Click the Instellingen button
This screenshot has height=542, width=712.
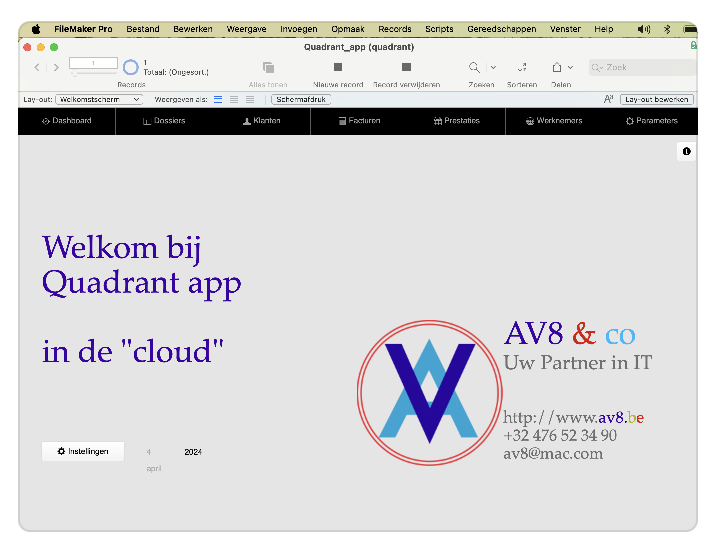[x=83, y=451]
